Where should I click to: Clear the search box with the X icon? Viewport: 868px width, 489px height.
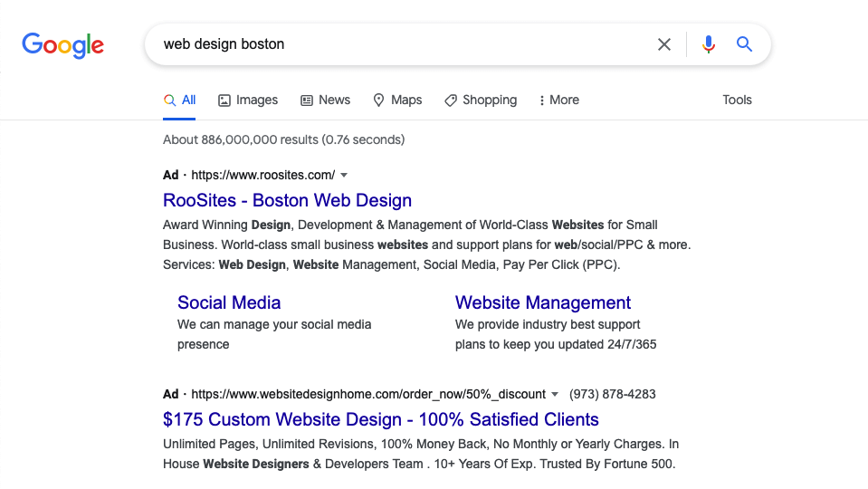(663, 44)
